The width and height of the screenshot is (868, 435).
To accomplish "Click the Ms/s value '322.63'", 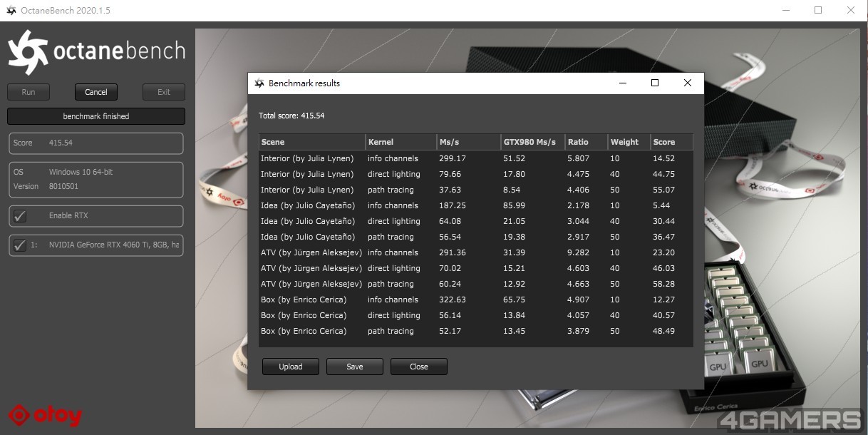I will pos(453,300).
